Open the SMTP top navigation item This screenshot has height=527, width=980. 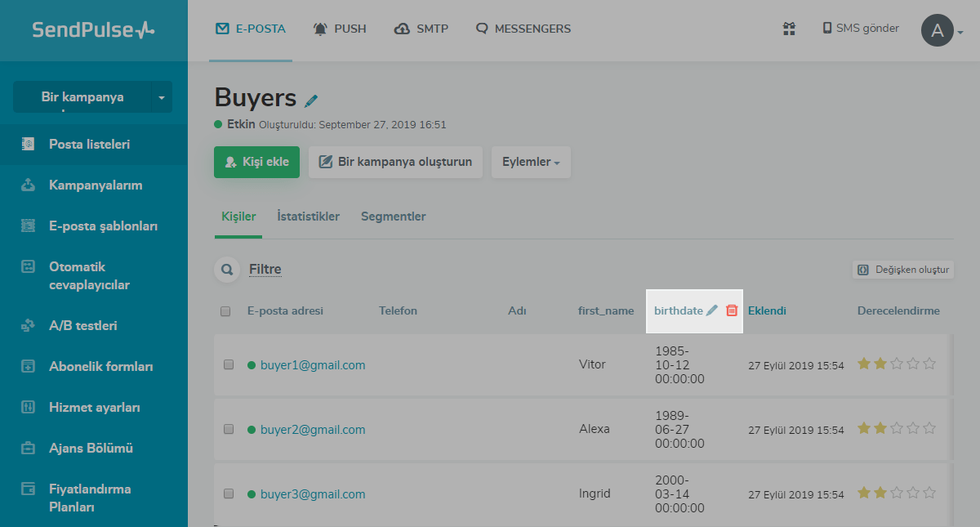click(421, 29)
